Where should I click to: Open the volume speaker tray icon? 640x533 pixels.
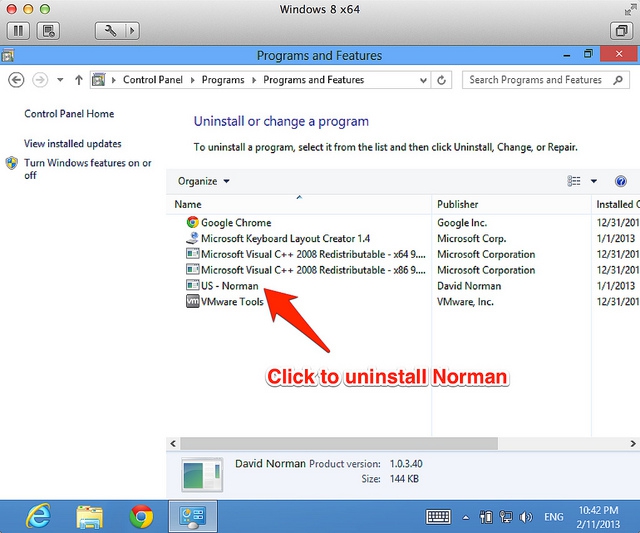tap(526, 517)
